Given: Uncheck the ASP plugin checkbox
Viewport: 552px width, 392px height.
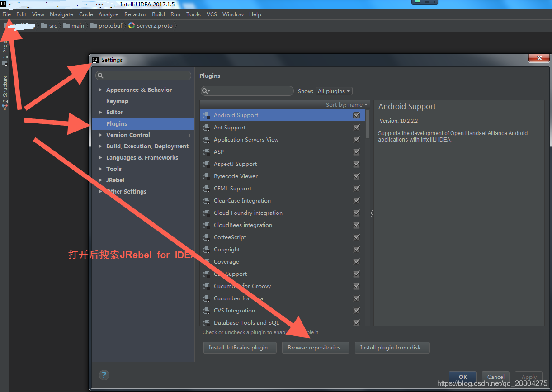Looking at the screenshot, I should coord(357,152).
